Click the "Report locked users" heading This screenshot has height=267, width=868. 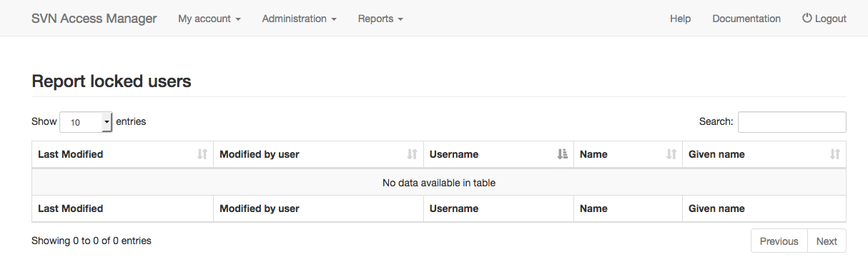coord(112,81)
